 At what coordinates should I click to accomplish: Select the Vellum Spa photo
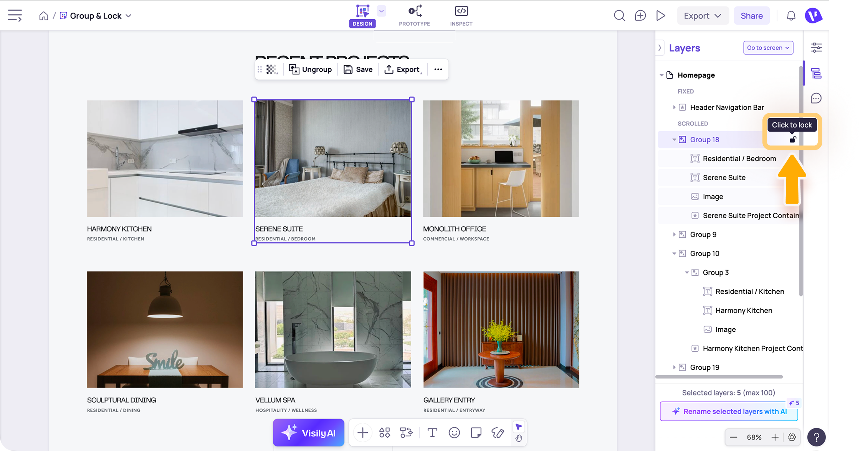click(x=333, y=329)
